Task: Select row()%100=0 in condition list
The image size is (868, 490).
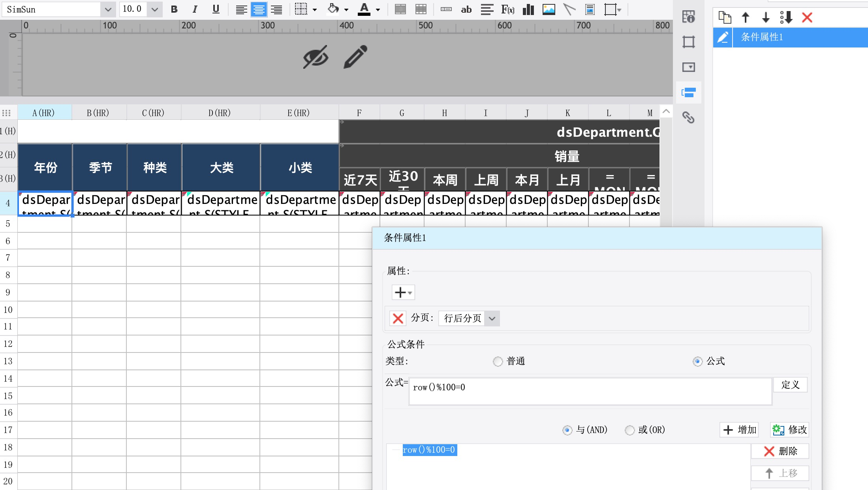Action: (x=430, y=450)
